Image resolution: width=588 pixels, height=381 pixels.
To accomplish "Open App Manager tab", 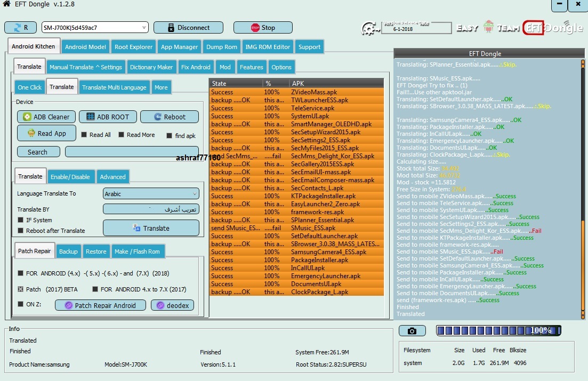I will (179, 47).
